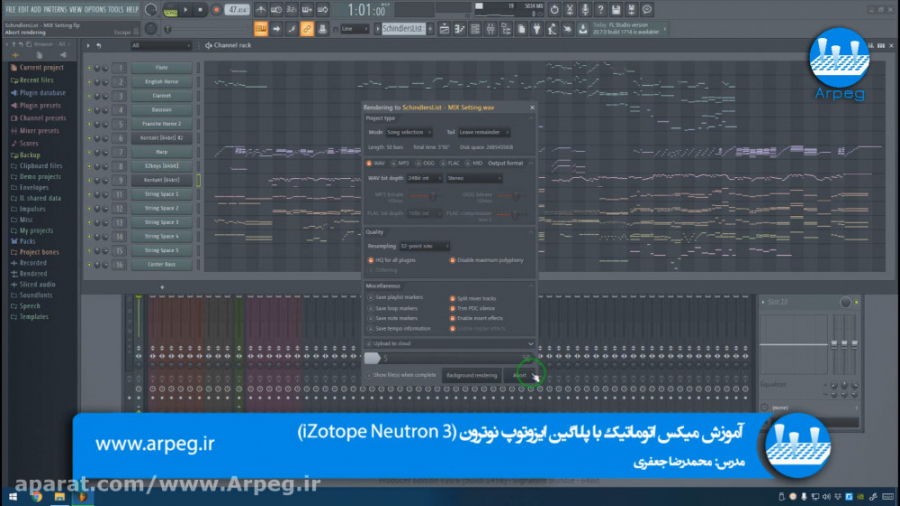The height and width of the screenshot is (506, 900).
Task: Open the Resampling 32-point sinc dropdown
Action: click(424, 247)
